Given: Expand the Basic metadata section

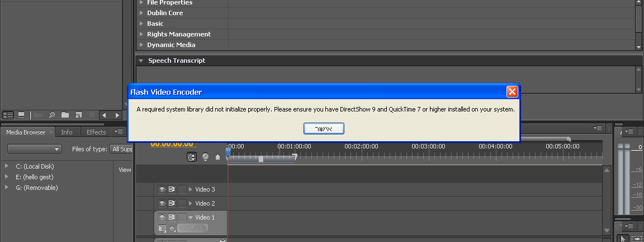Looking at the screenshot, I should coord(141,24).
